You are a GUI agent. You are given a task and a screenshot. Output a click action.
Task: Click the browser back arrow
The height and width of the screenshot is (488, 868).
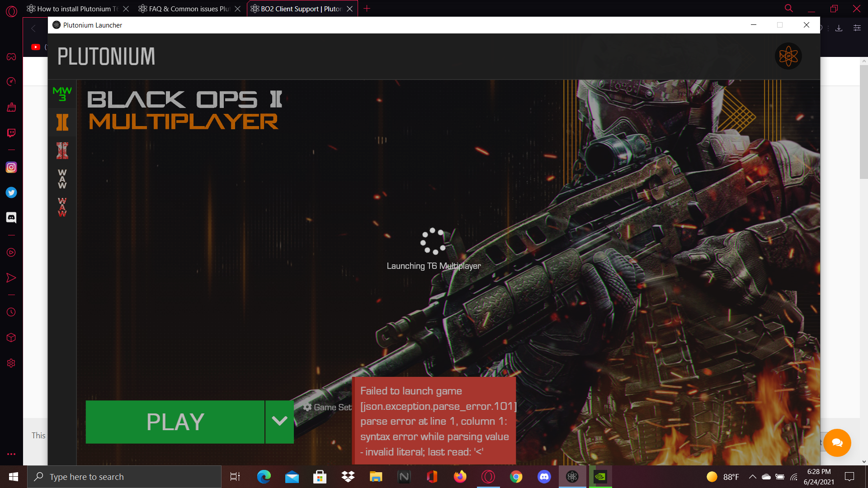tap(33, 28)
